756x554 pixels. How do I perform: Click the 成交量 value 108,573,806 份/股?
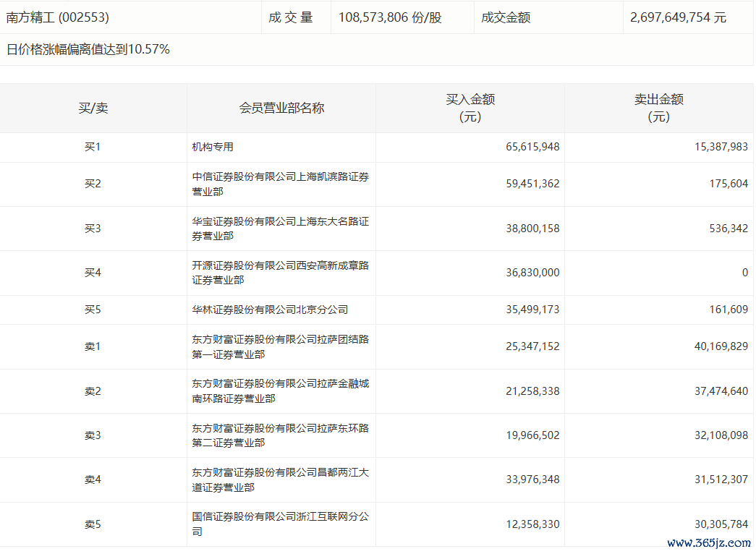[389, 17]
